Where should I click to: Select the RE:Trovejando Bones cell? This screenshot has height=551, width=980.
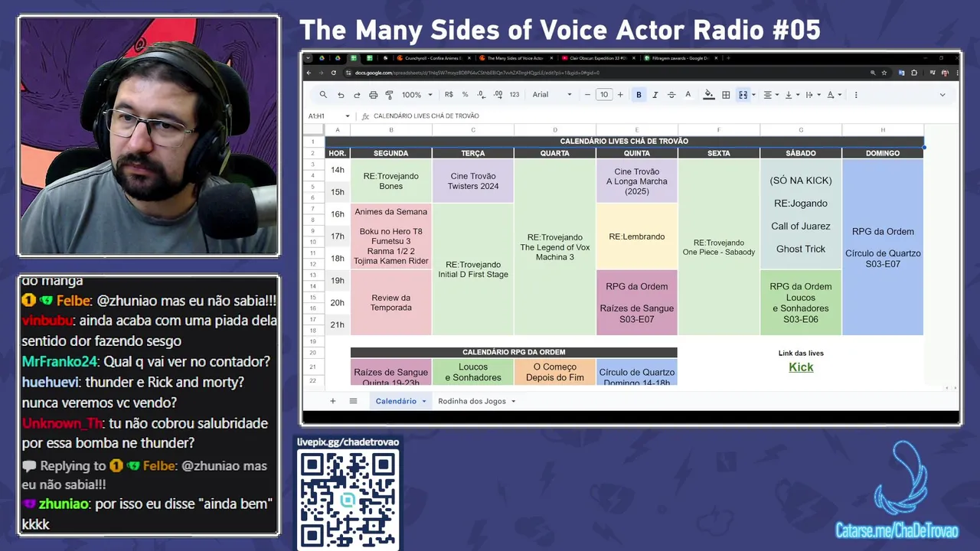[391, 181]
